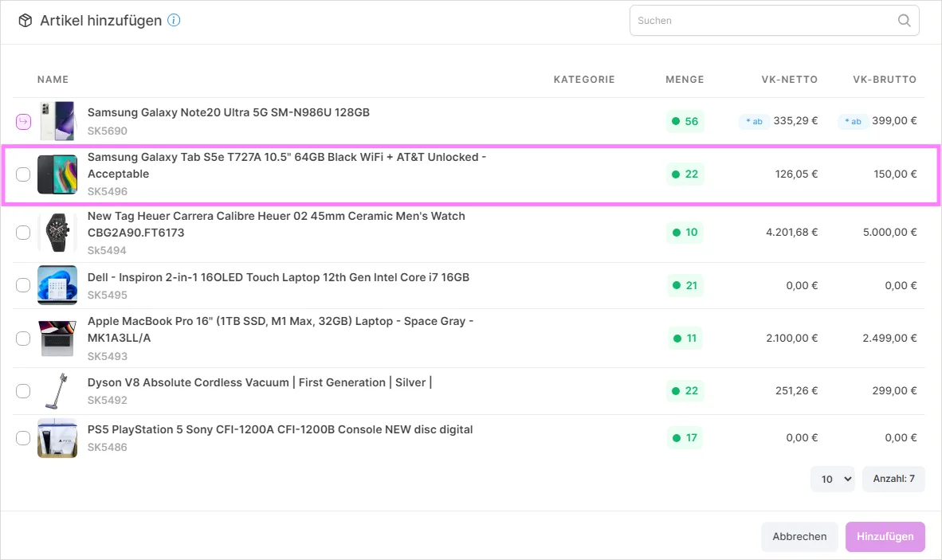Click the info icon beside Artikel hinzufügen
Screen dimensions: 942x560
tap(174, 21)
